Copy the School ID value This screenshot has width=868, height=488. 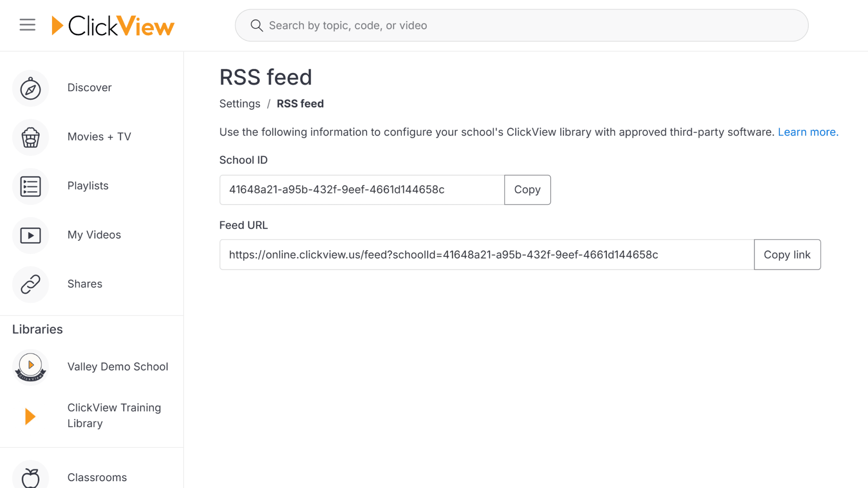527,190
